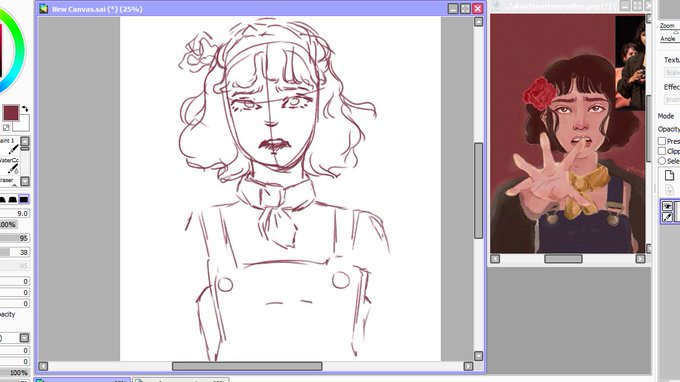Screen dimensions: 680x382
Task: Swap foreground and background colors arrow
Action: point(25,109)
